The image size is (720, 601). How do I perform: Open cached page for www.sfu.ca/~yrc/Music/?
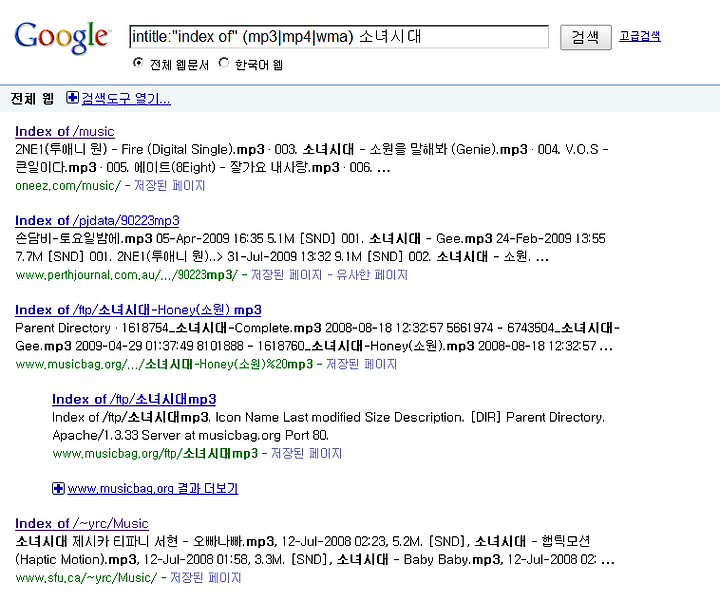click(x=206, y=578)
